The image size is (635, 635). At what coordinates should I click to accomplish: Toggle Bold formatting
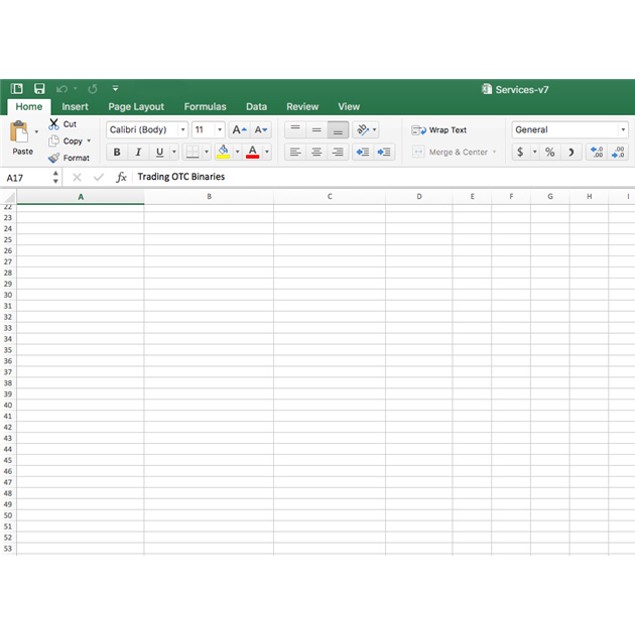[116, 152]
